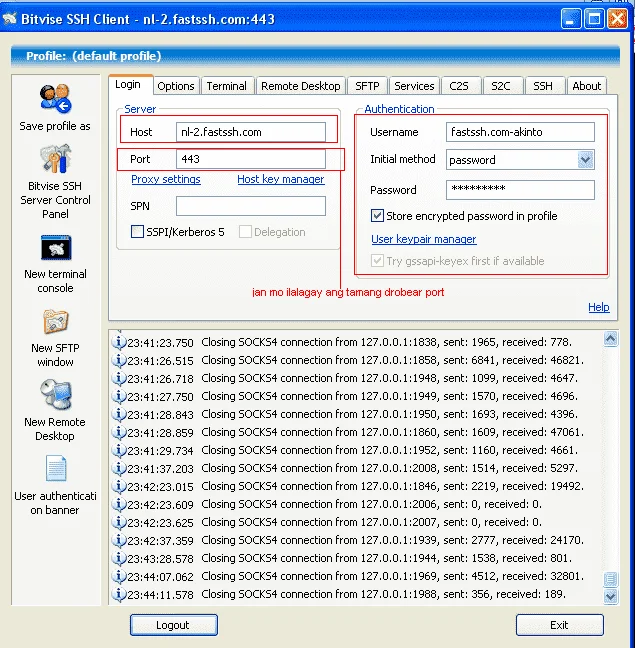The image size is (635, 648).
Task: Open the Services tab
Action: (x=414, y=86)
